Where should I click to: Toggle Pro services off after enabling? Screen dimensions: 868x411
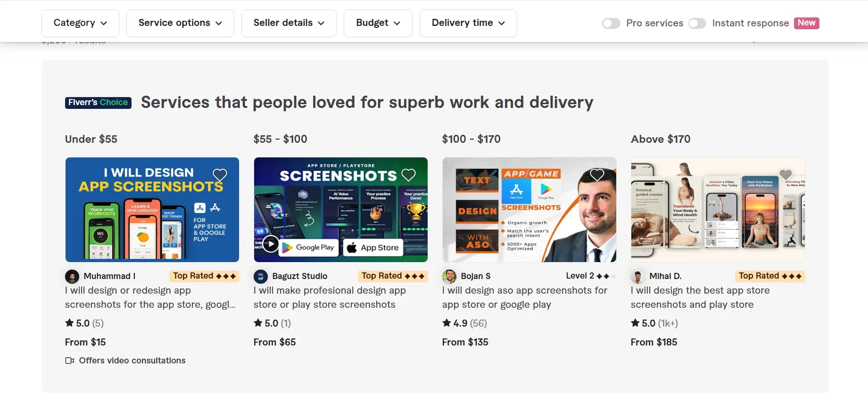click(x=611, y=23)
